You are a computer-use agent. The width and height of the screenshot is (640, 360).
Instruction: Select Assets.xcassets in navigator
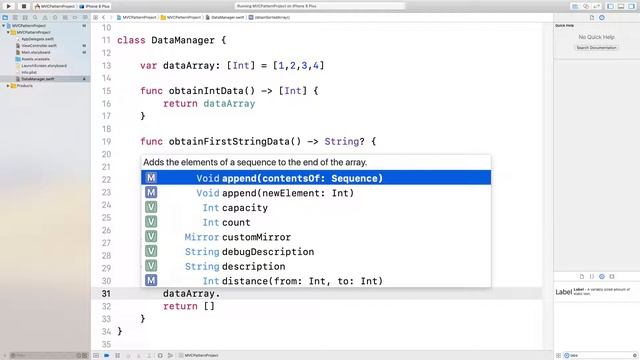[x=35, y=59]
